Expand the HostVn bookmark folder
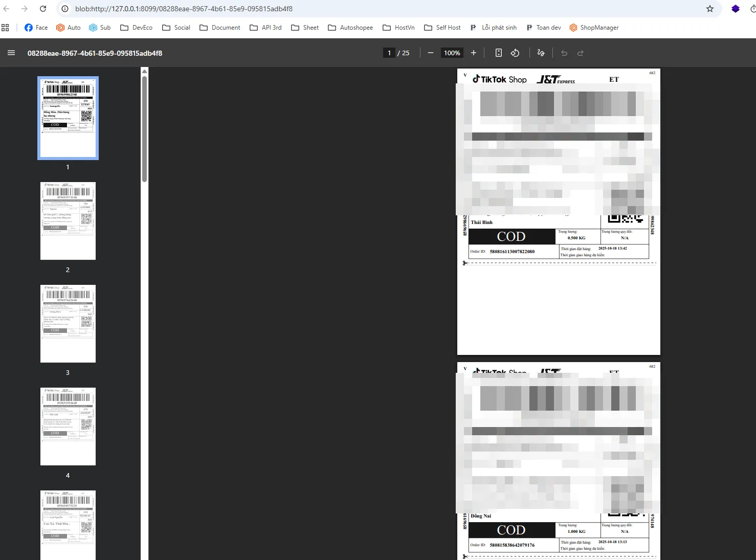The height and width of the screenshot is (560, 756). pos(398,28)
